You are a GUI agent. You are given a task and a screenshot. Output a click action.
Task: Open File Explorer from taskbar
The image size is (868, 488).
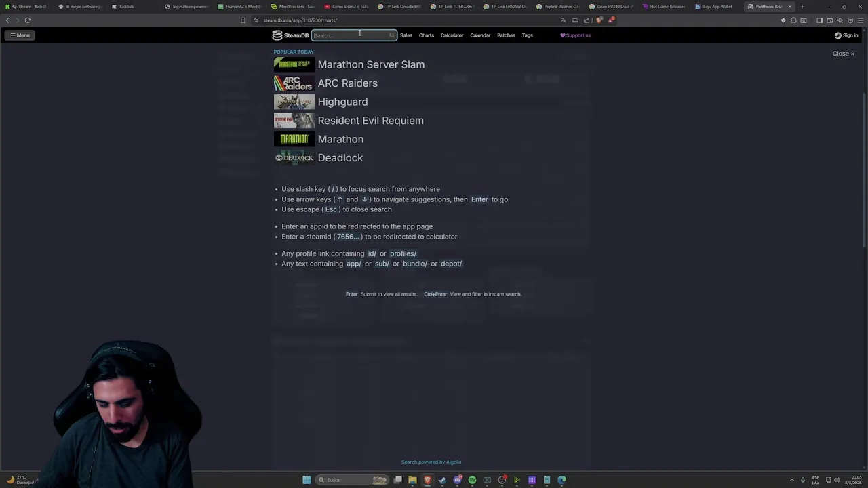pyautogui.click(x=412, y=480)
